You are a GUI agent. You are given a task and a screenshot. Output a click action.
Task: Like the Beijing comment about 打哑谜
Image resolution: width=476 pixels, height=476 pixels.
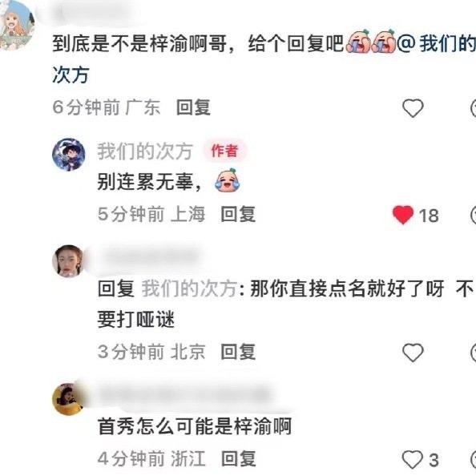click(x=413, y=353)
